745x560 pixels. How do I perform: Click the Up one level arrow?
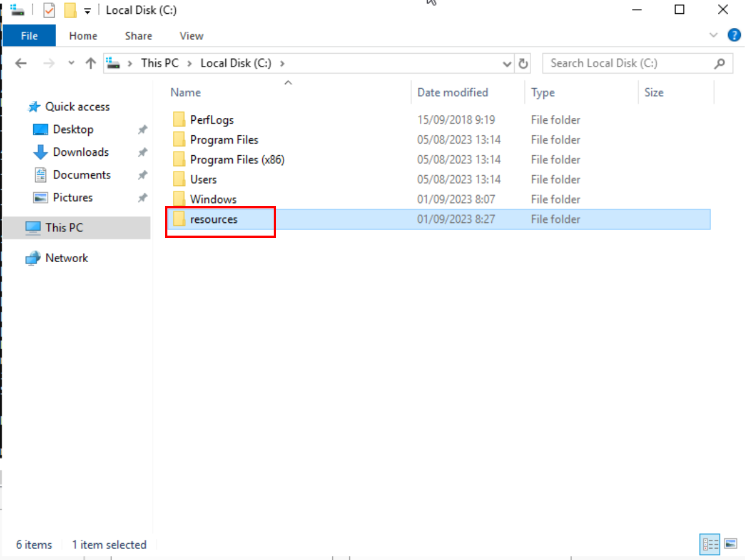(x=91, y=63)
